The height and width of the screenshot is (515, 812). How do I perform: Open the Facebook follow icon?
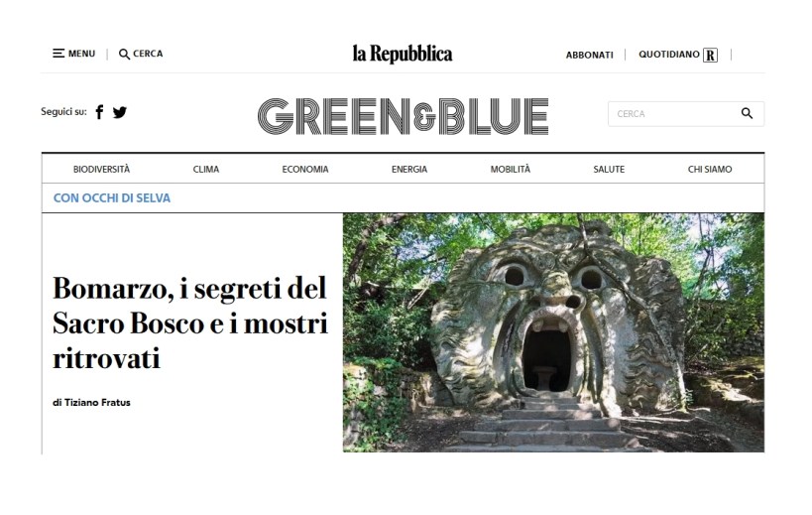(99, 112)
